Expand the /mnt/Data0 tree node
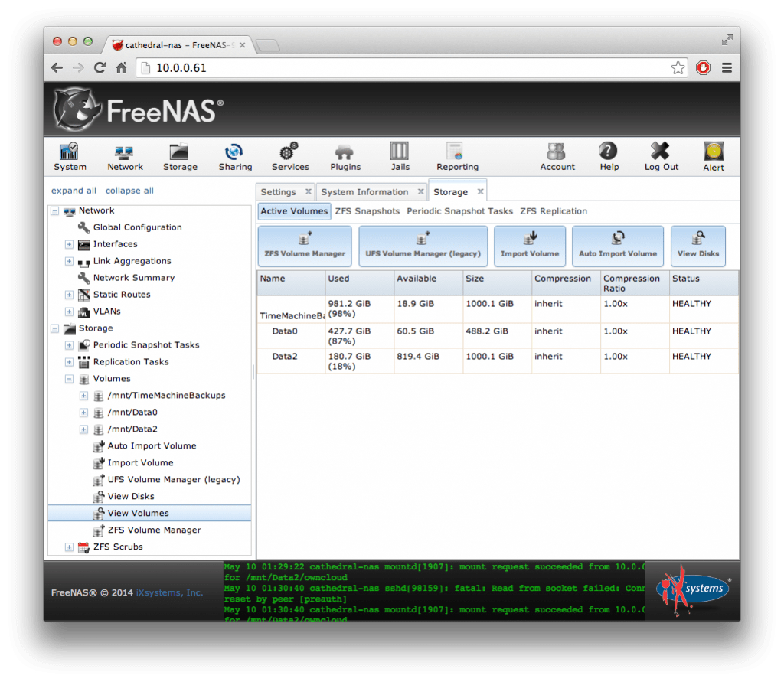Image resolution: width=784 pixels, height=682 pixels. [x=83, y=413]
